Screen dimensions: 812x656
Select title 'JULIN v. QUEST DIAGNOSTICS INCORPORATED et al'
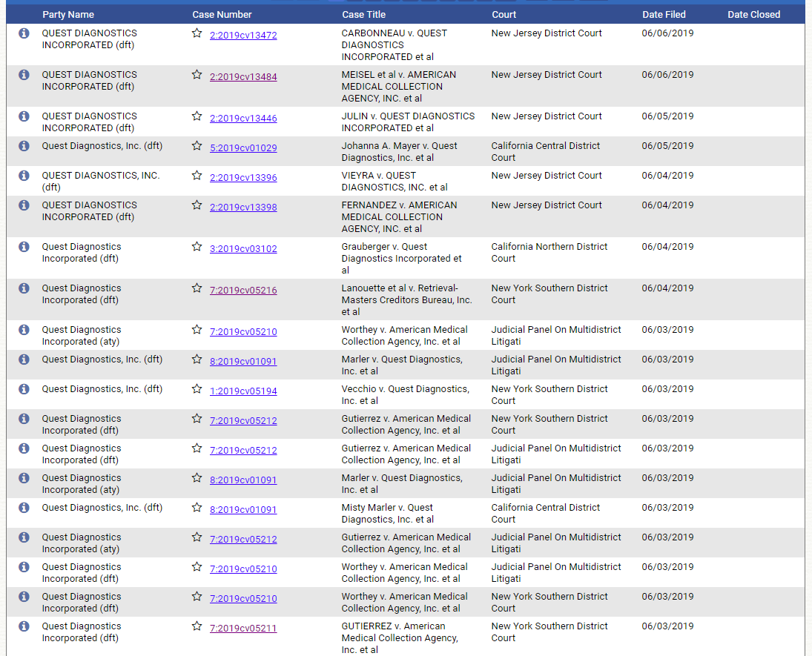(x=408, y=122)
